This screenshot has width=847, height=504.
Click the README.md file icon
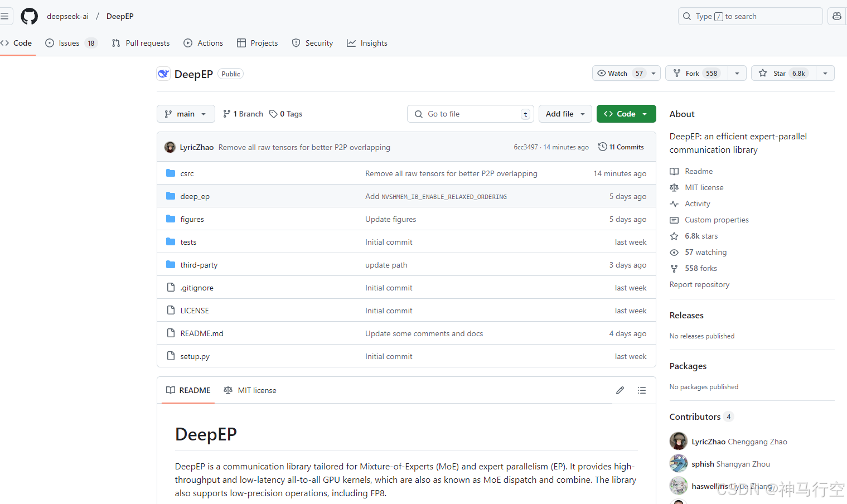coord(171,333)
